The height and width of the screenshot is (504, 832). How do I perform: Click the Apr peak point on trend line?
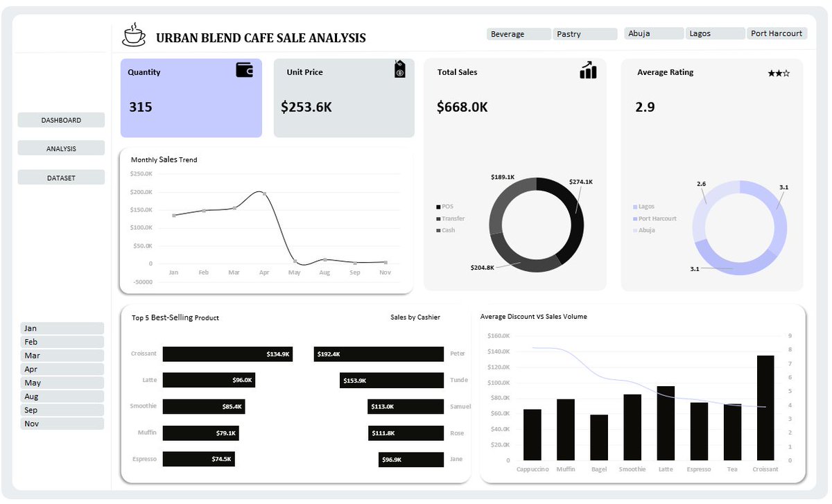pos(264,193)
